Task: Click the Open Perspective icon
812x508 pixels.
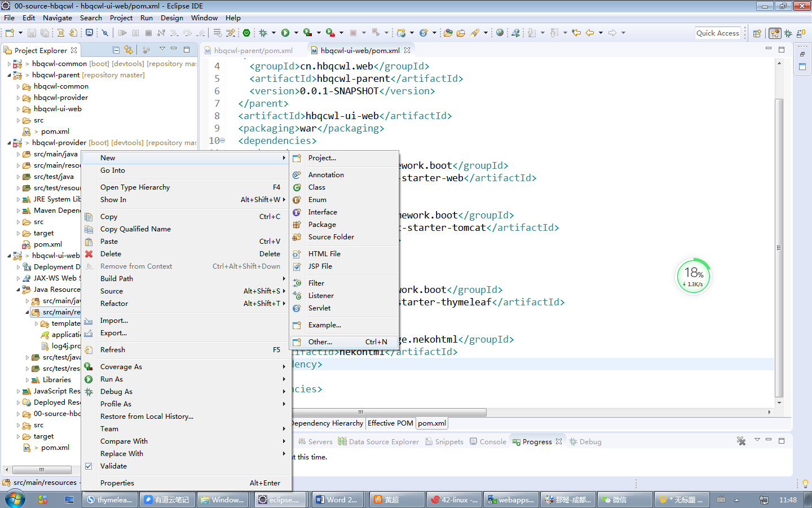Action: [757, 33]
